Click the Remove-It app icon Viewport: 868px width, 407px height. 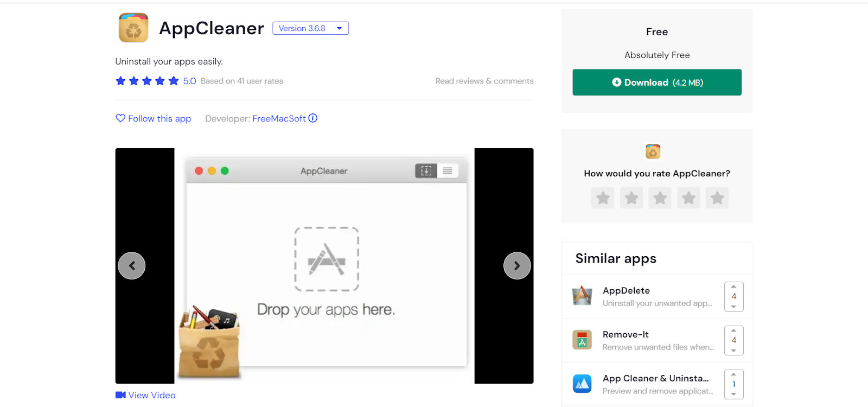pos(582,340)
